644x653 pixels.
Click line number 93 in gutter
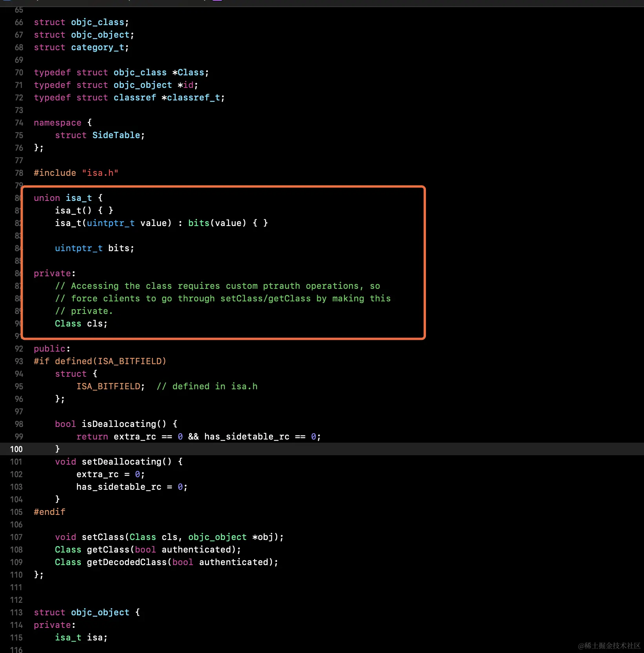tap(19, 361)
